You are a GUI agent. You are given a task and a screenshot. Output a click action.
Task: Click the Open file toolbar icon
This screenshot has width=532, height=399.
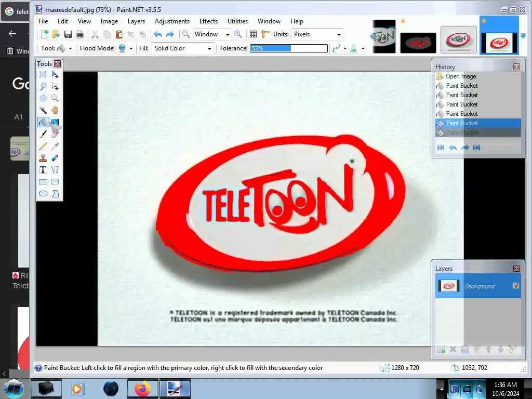pos(56,34)
